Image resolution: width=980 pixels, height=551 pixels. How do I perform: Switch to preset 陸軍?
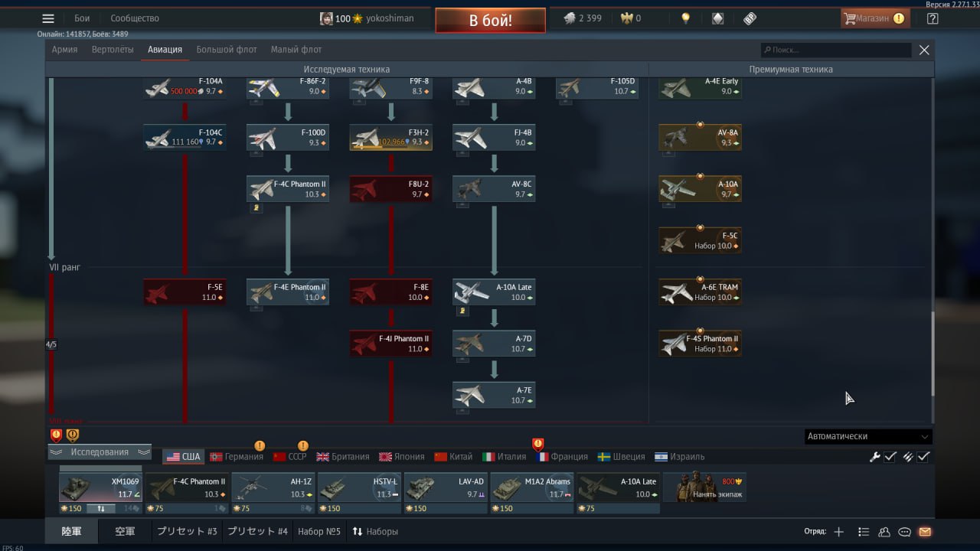coord(72,531)
